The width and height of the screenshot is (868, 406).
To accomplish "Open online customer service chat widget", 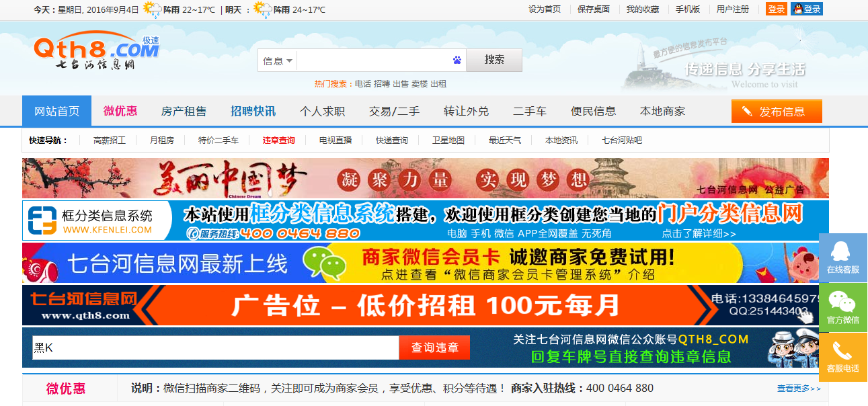I will point(843,257).
